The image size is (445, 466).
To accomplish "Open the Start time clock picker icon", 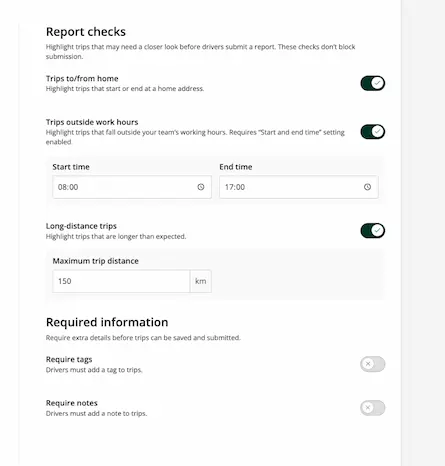I will coord(201,187).
